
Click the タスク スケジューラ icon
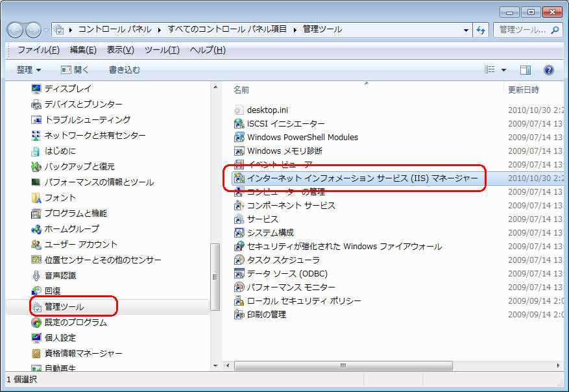239,260
